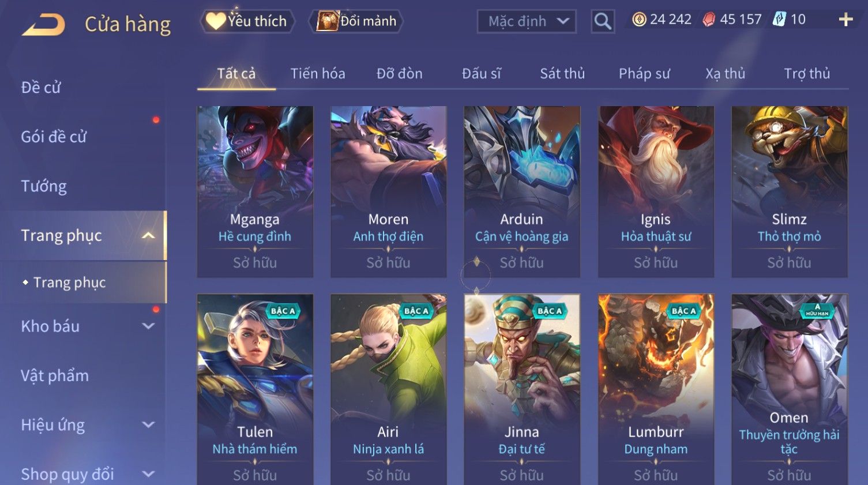Click the gold coin currency icon
The height and width of the screenshot is (485, 868).
(x=639, y=20)
